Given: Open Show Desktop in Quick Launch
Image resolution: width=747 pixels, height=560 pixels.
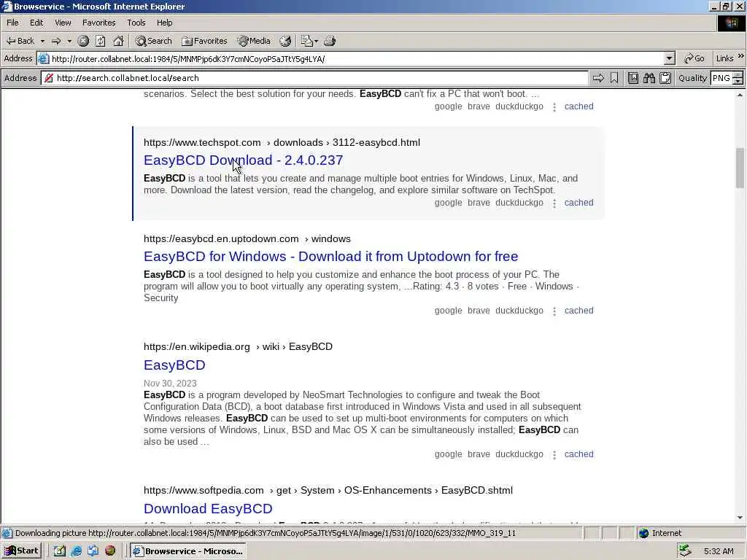Looking at the screenshot, I should coord(60,551).
